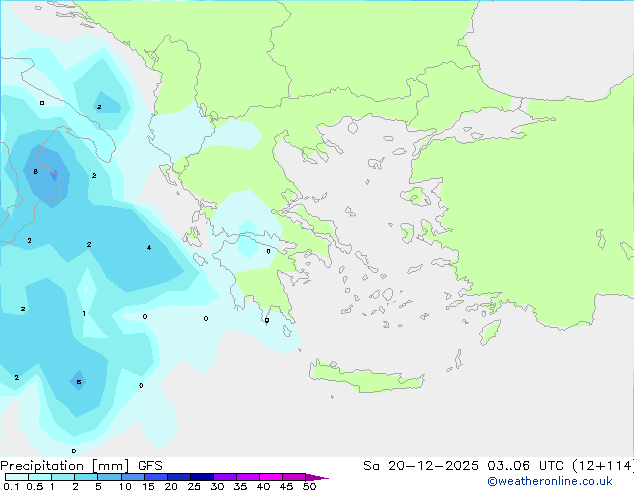Image resolution: width=634 pixels, height=490 pixels.
Task: Click the 15–20 mm legend swatch
Action: [156, 477]
